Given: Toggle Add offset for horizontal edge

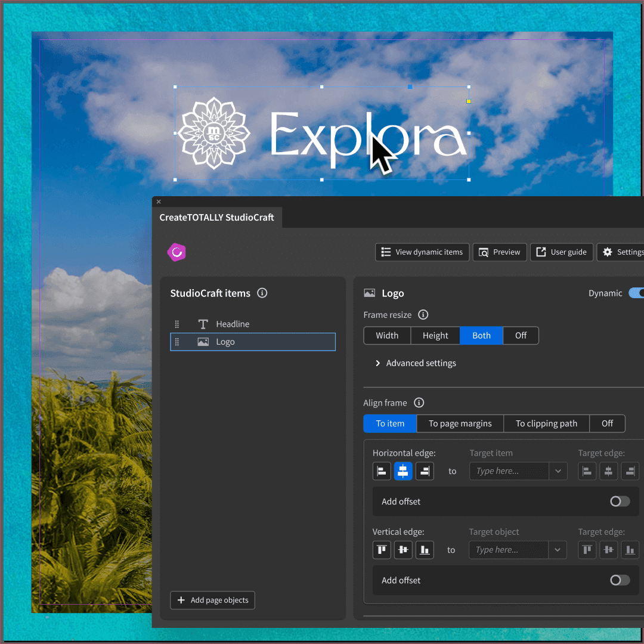Looking at the screenshot, I should [619, 501].
